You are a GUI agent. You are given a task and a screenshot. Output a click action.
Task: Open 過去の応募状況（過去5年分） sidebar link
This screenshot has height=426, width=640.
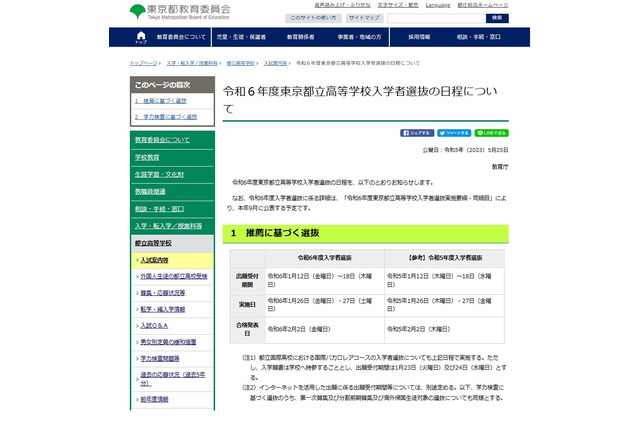coord(172,379)
